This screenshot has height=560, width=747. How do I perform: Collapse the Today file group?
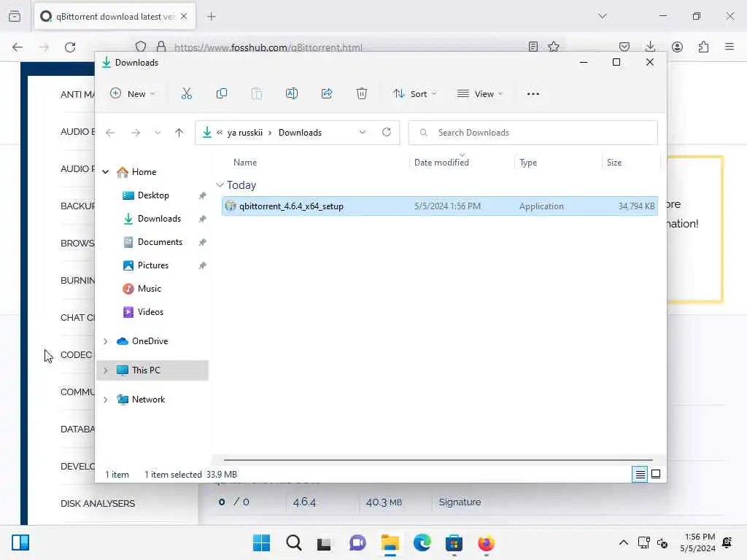tap(220, 184)
